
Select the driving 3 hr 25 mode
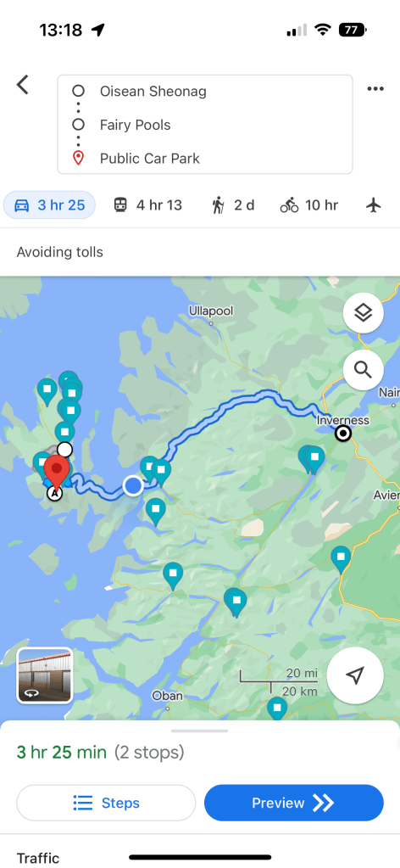pyautogui.click(x=49, y=205)
